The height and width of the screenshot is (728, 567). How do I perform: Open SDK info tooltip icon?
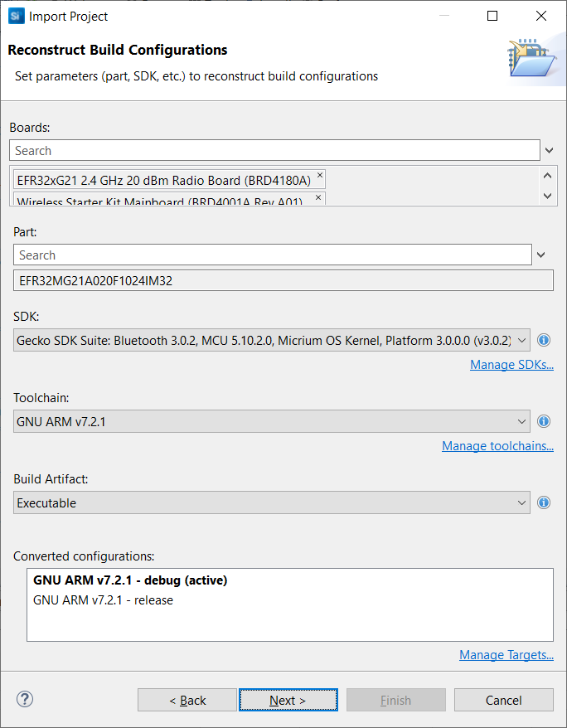544,340
